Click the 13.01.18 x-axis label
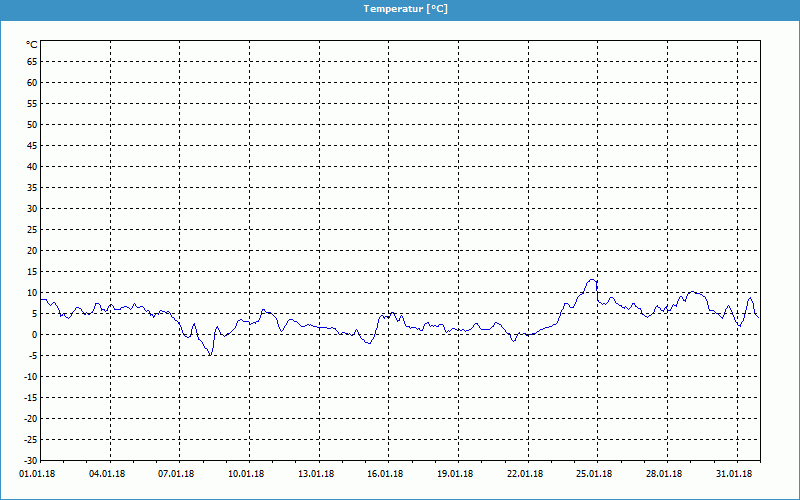800x500 pixels. pyautogui.click(x=316, y=474)
